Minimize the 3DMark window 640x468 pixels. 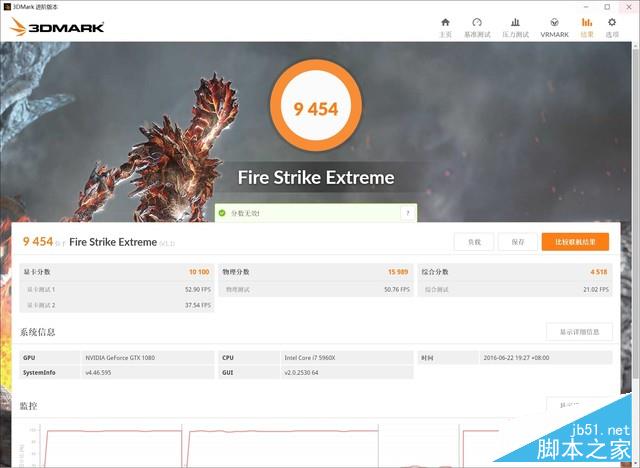pyautogui.click(x=586, y=7)
